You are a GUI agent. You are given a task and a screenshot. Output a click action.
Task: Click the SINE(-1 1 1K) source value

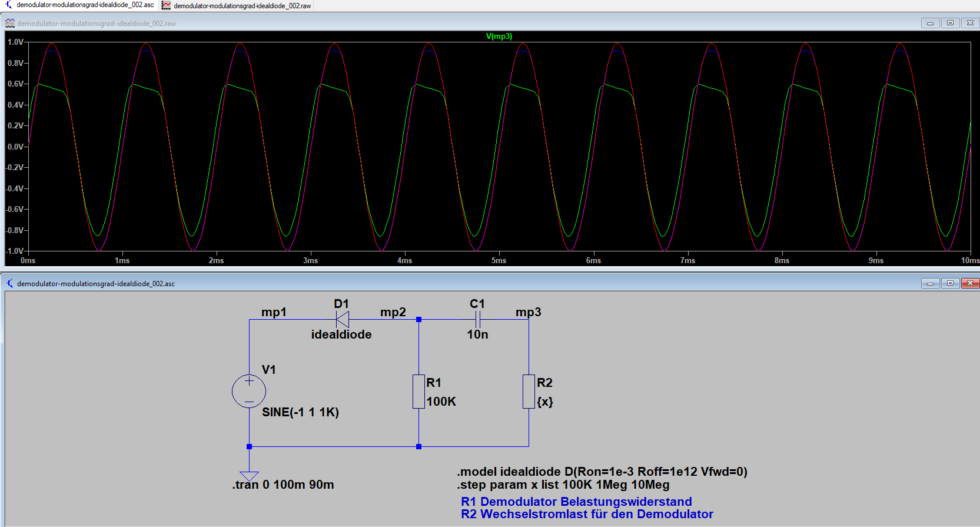coord(300,412)
